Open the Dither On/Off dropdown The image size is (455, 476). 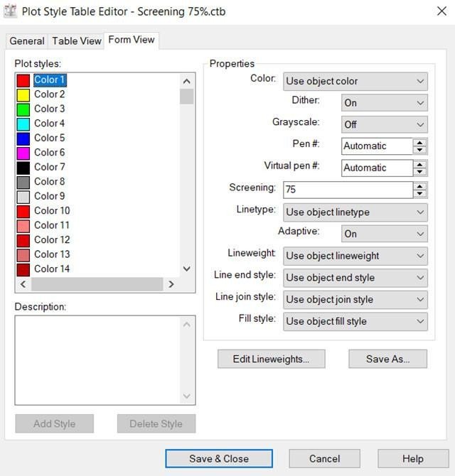384,103
